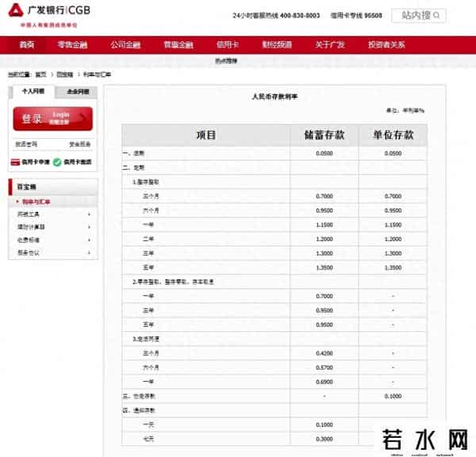This screenshot has width=476, height=457.
Task: Expand the arrow on 服务协议 row
Action: pos(89,252)
